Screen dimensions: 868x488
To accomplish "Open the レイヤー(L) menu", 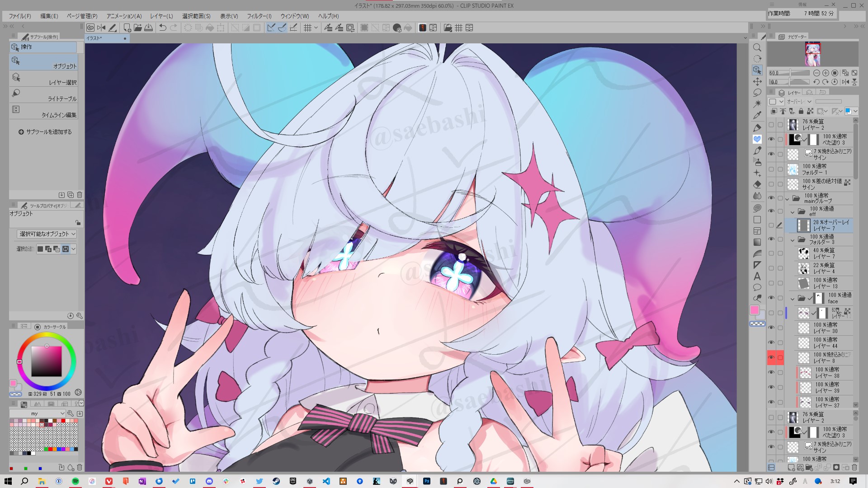I will coord(161,16).
